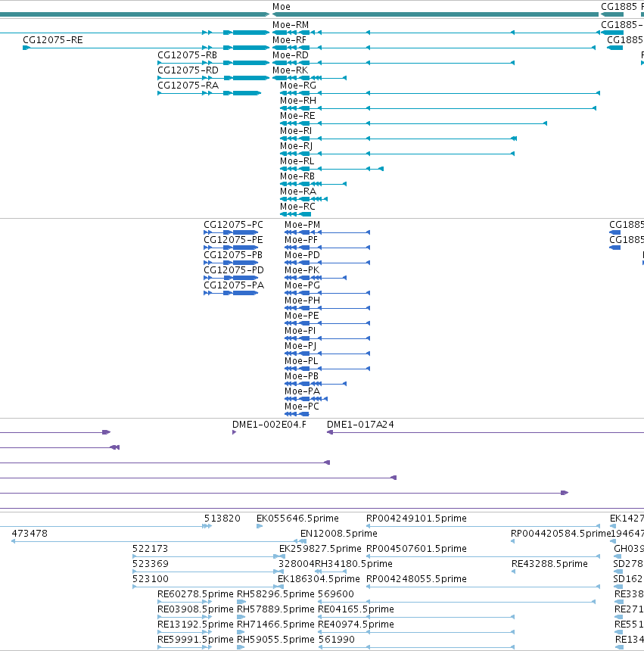The width and height of the screenshot is (644, 651).
Task: Select the DME1-002E04.F feature label
Action: click(x=269, y=425)
